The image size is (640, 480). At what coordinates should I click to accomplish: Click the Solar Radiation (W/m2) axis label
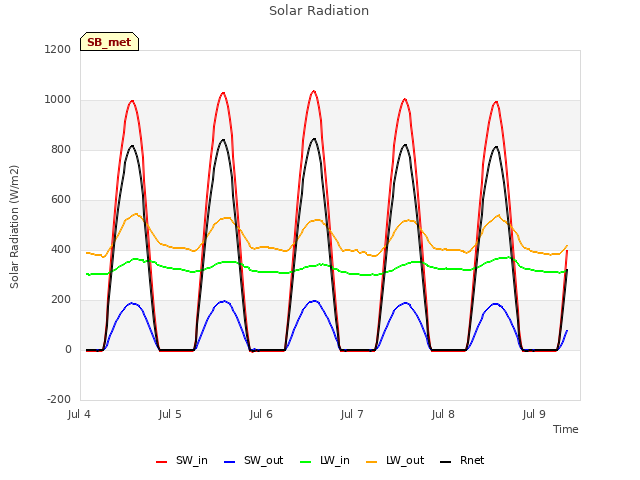pos(14,227)
